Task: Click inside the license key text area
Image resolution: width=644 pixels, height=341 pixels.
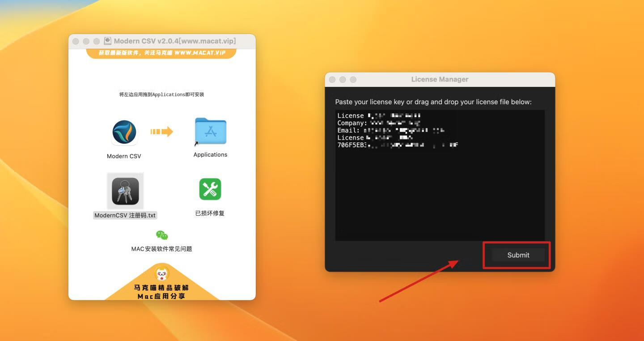Action: [440, 175]
